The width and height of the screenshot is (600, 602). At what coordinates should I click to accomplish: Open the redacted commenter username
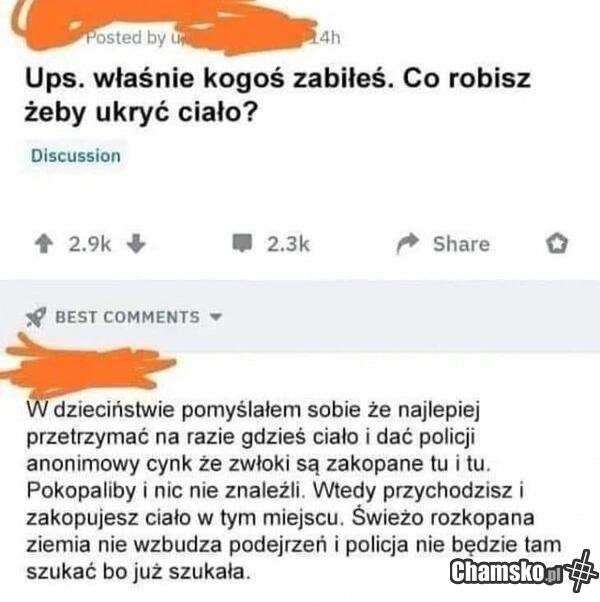(88, 366)
